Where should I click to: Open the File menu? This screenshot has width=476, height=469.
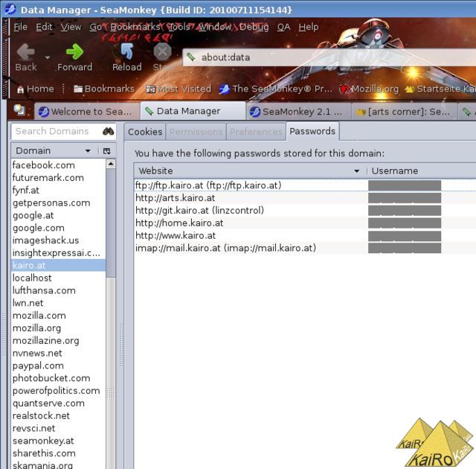(20, 27)
